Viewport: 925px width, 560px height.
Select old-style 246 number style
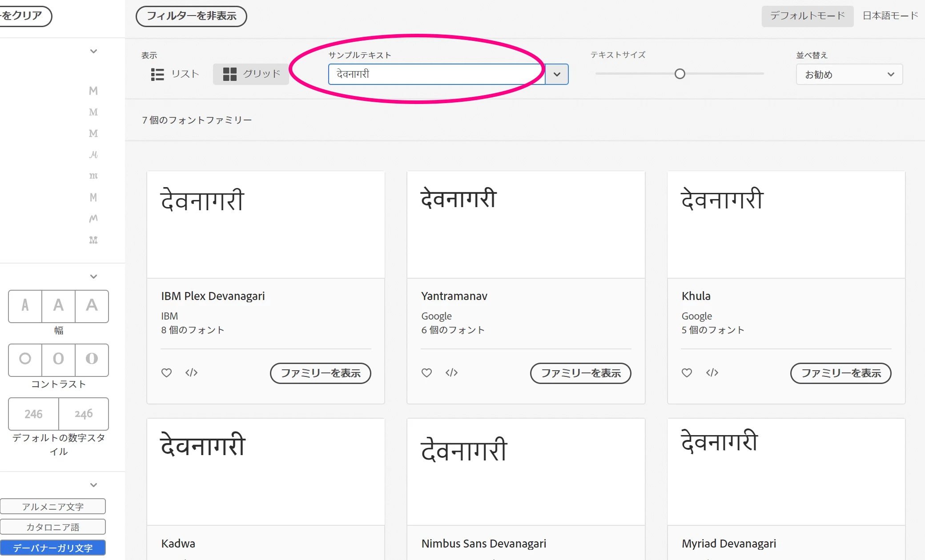pyautogui.click(x=84, y=414)
